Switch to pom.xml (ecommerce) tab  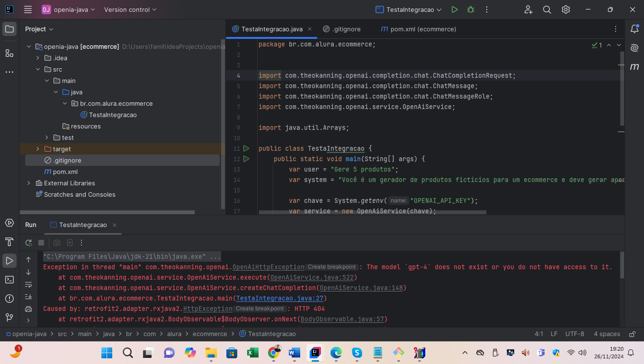[419, 29]
